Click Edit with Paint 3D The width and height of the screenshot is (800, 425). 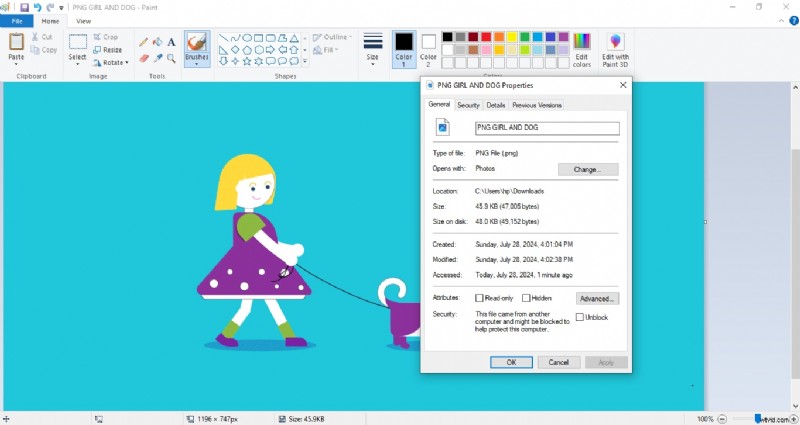pyautogui.click(x=615, y=49)
